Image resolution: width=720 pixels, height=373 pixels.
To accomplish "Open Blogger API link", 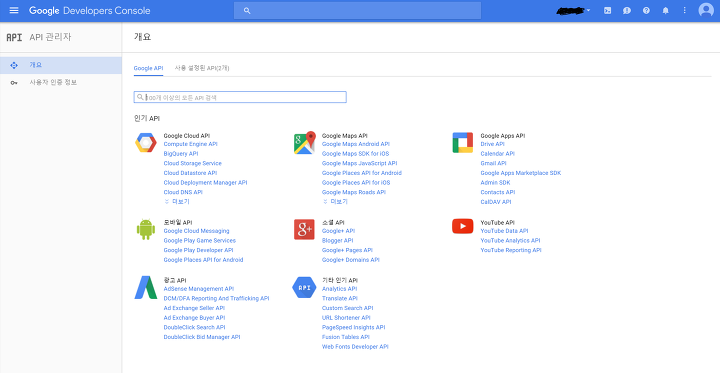I will pos(338,241).
